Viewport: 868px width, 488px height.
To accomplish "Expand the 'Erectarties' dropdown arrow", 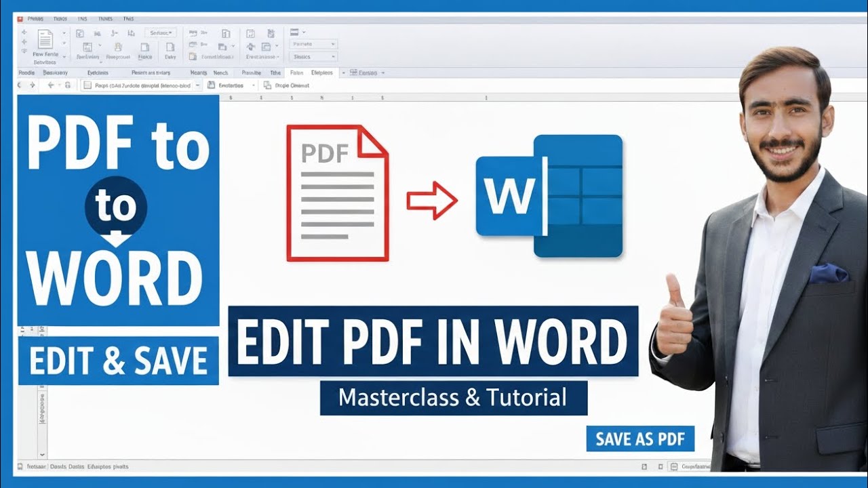I will (254, 85).
